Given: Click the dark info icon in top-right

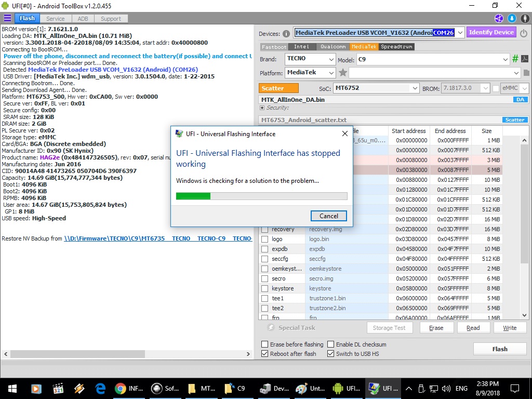Looking at the screenshot, I should (x=525, y=18).
